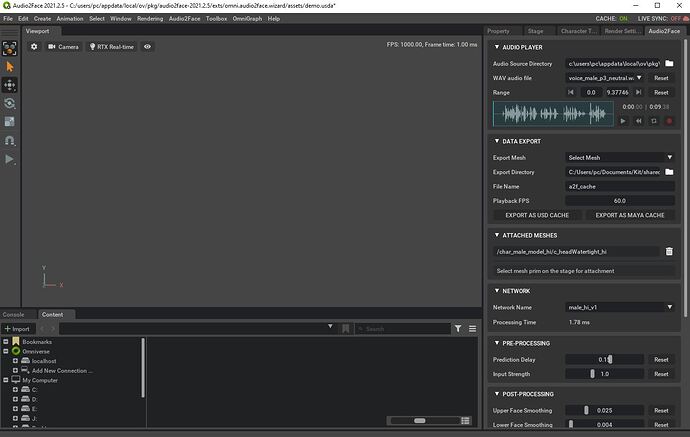Toggle viewport visibility eye icon
Viewport: 690px width, 437px height.
tap(147, 47)
